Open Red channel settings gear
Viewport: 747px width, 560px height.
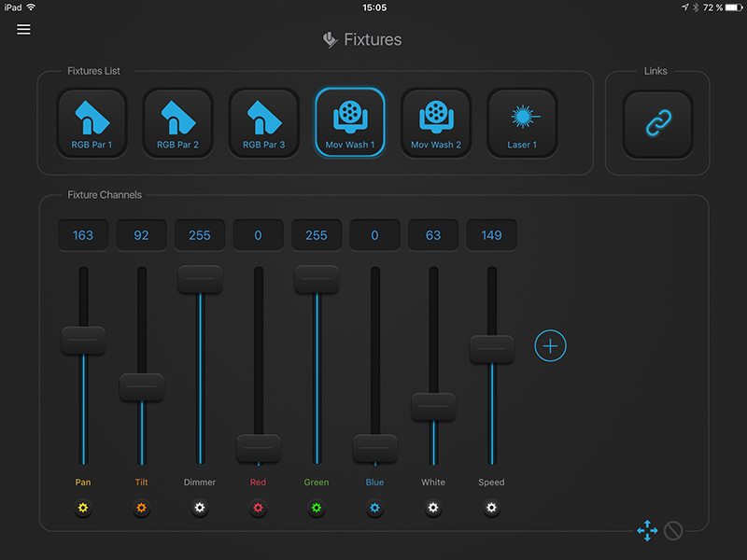click(258, 509)
